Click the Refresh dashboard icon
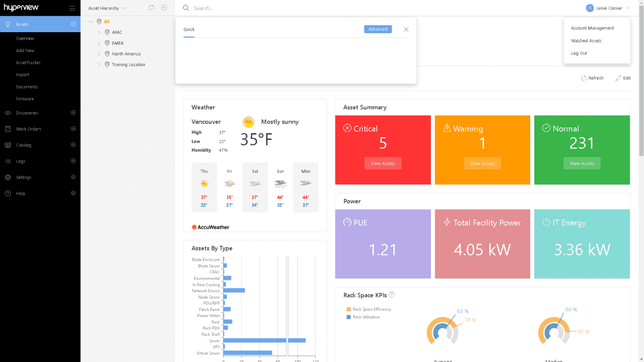644x362 pixels. point(584,78)
